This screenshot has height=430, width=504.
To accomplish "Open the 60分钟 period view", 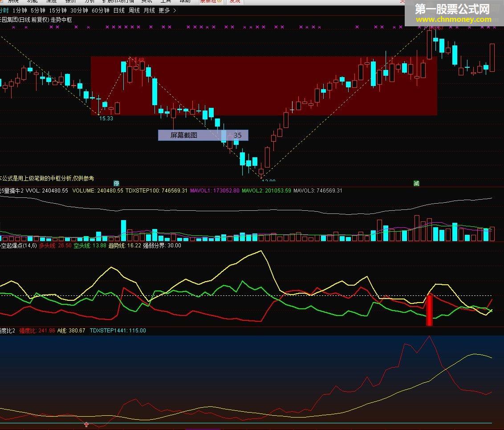I will [x=101, y=11].
